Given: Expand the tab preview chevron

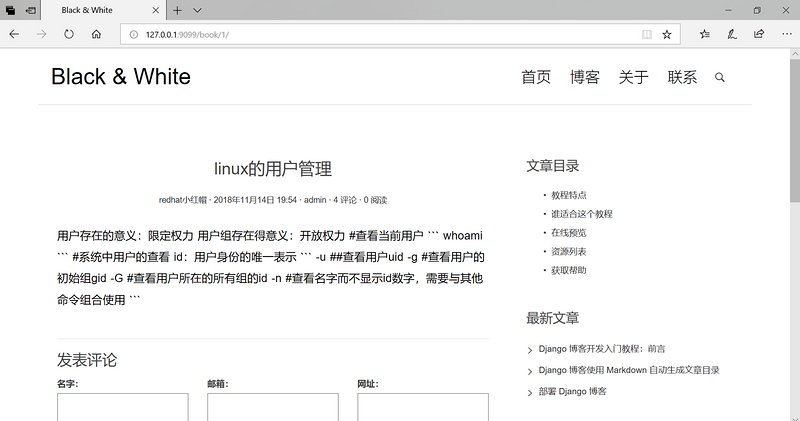Looking at the screenshot, I should 197,10.
